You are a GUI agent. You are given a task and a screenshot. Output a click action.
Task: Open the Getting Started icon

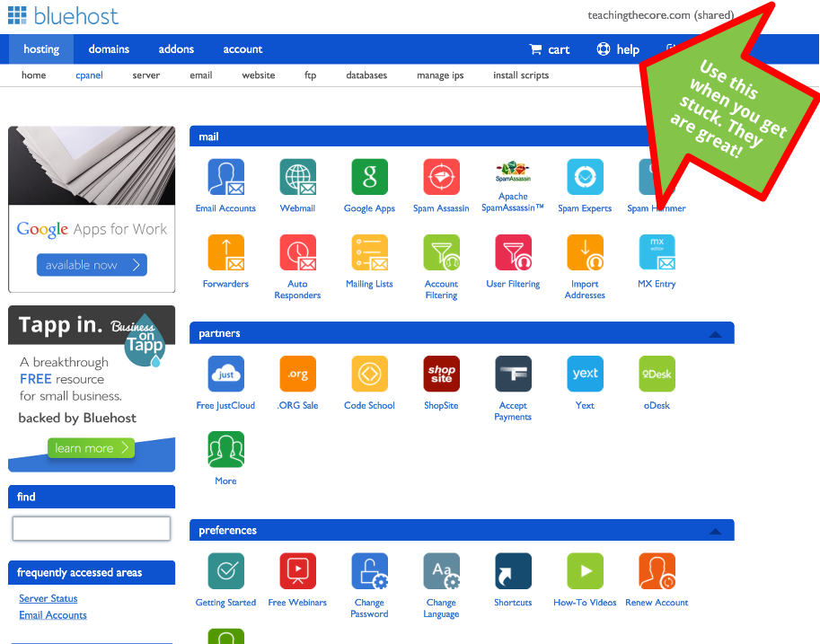coord(226,570)
